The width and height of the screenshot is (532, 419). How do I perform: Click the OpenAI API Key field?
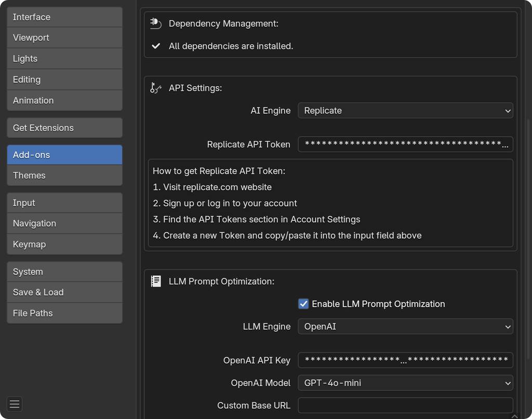pyautogui.click(x=405, y=360)
